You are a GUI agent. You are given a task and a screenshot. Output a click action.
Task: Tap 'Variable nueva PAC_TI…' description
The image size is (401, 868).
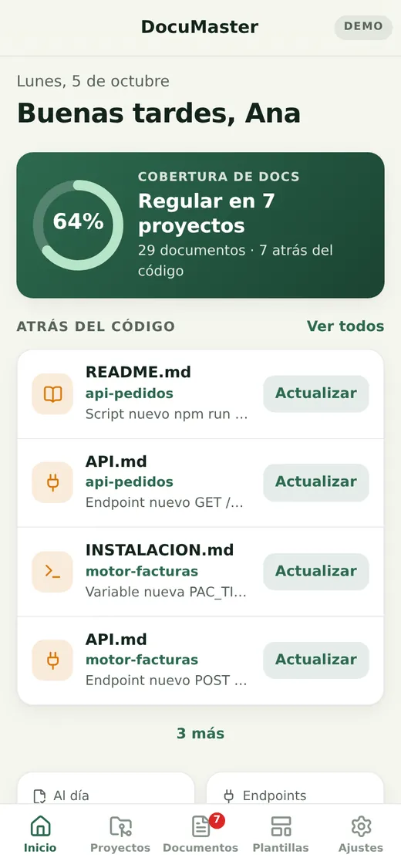pos(166,592)
